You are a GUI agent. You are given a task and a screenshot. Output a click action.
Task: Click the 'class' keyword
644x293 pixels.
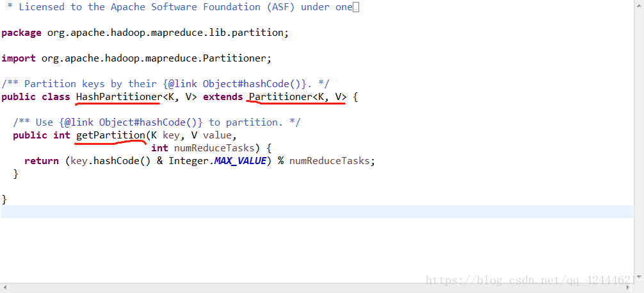pyautogui.click(x=56, y=97)
